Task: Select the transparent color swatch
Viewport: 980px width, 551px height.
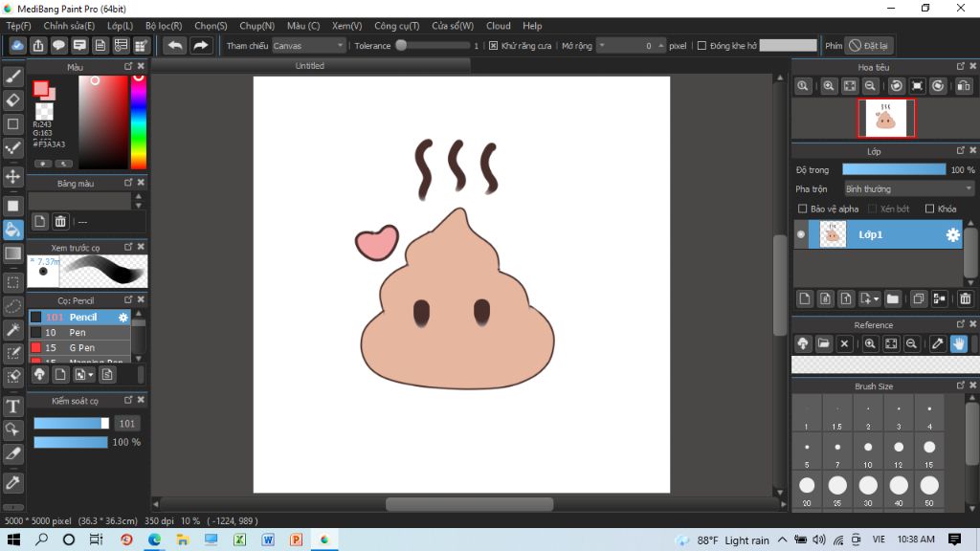Action: tap(44, 111)
